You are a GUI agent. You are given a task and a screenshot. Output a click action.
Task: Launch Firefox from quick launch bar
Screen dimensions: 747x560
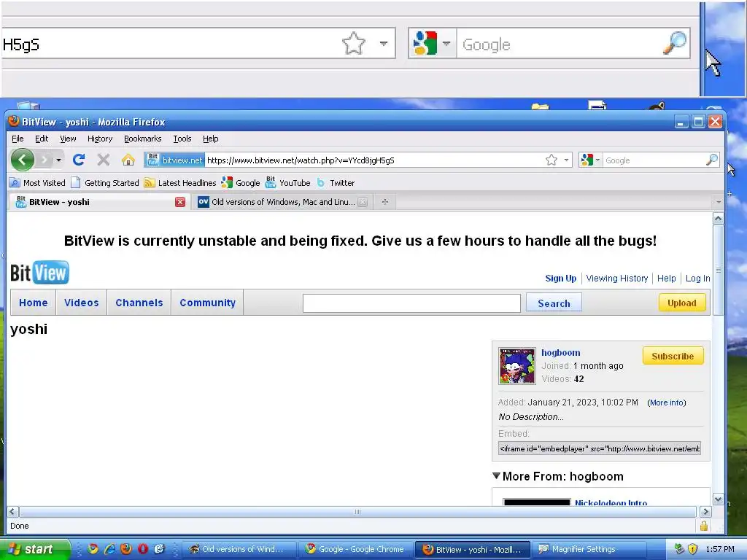pos(126,549)
